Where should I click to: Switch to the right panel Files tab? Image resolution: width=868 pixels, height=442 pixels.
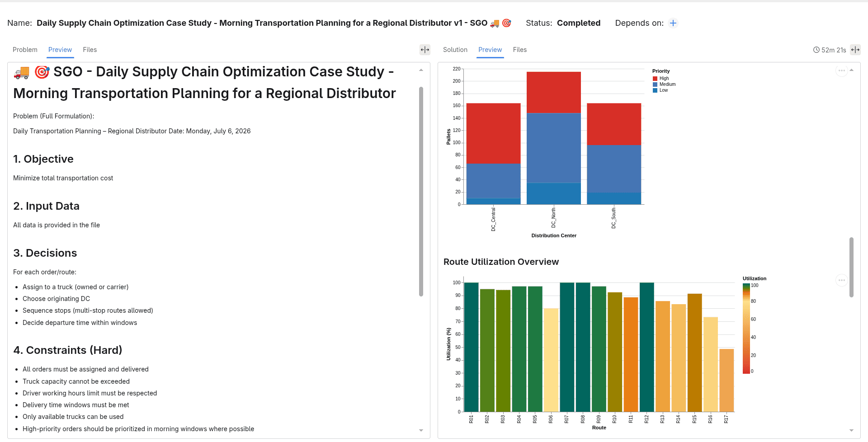tap(520, 50)
